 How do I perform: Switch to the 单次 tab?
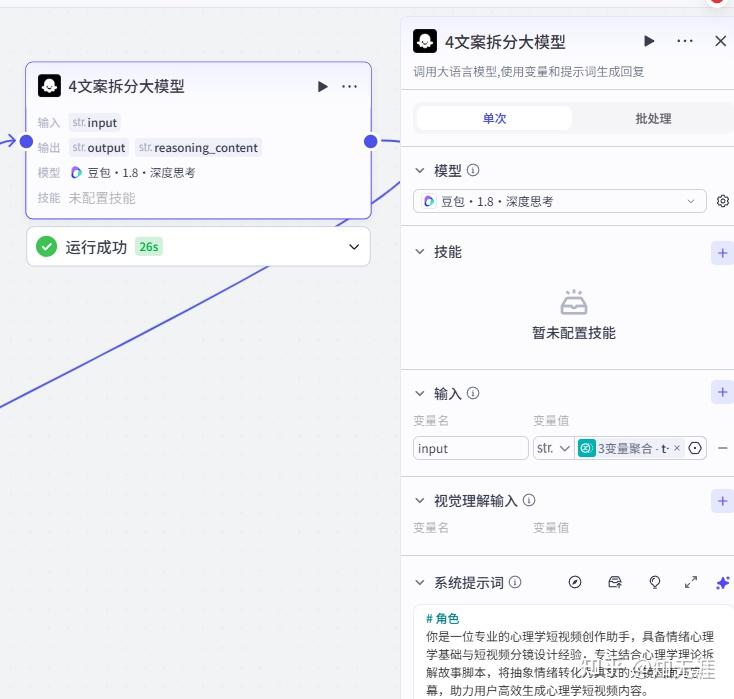(494, 118)
